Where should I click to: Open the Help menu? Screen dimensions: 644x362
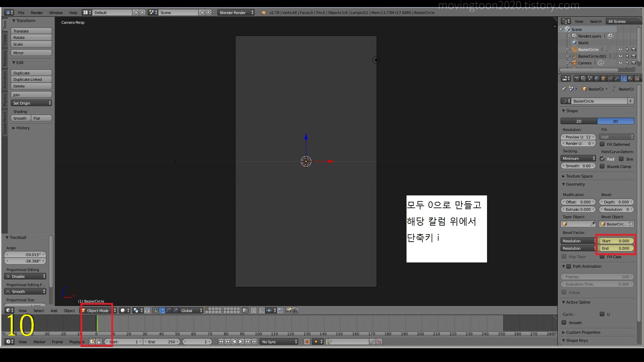pyautogui.click(x=73, y=12)
